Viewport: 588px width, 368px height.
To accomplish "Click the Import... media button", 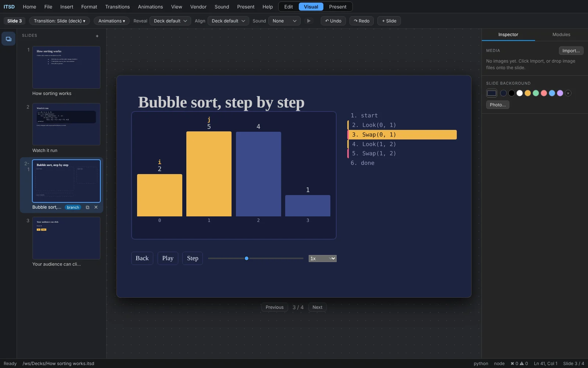I will tap(571, 51).
